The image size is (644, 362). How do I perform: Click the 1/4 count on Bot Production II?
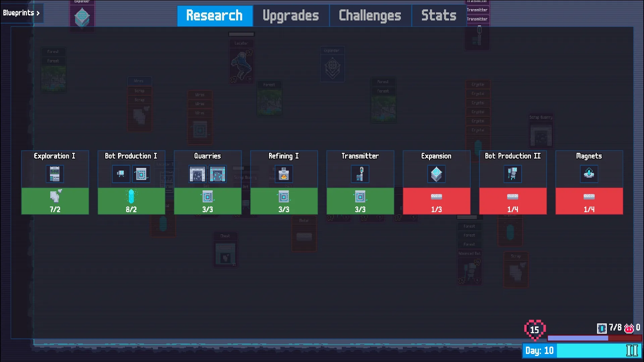point(513,209)
